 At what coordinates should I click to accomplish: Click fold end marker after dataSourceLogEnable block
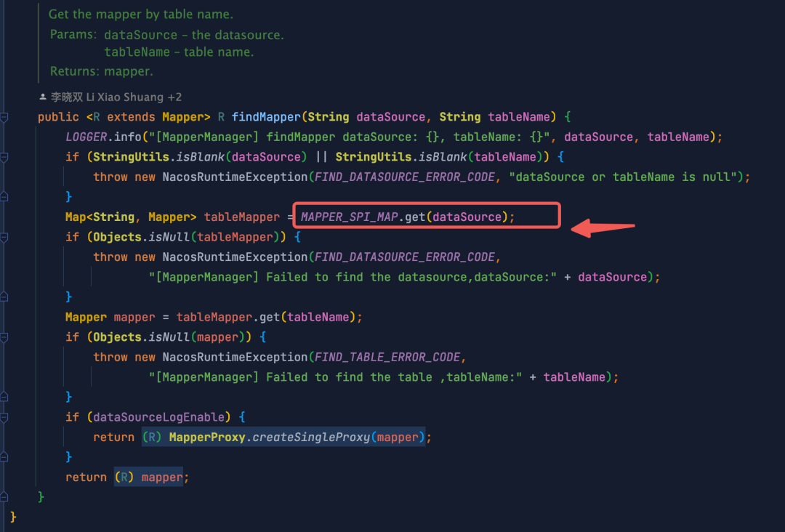tap(4, 457)
